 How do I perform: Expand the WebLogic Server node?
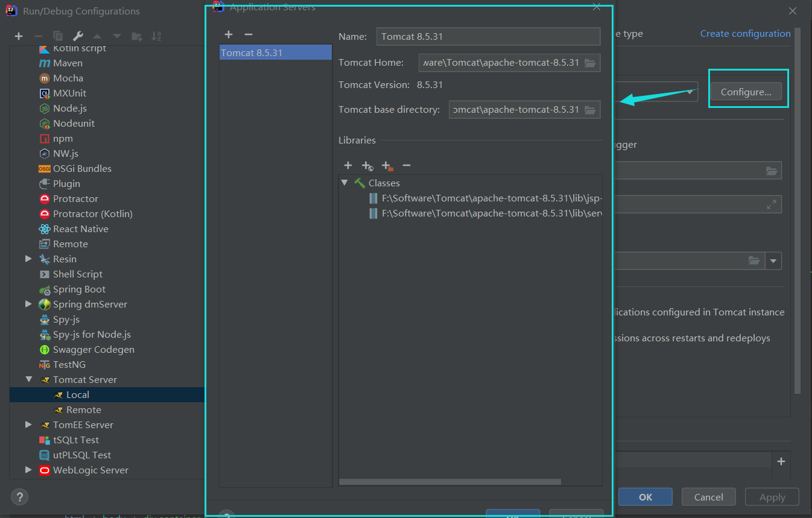pos(28,470)
